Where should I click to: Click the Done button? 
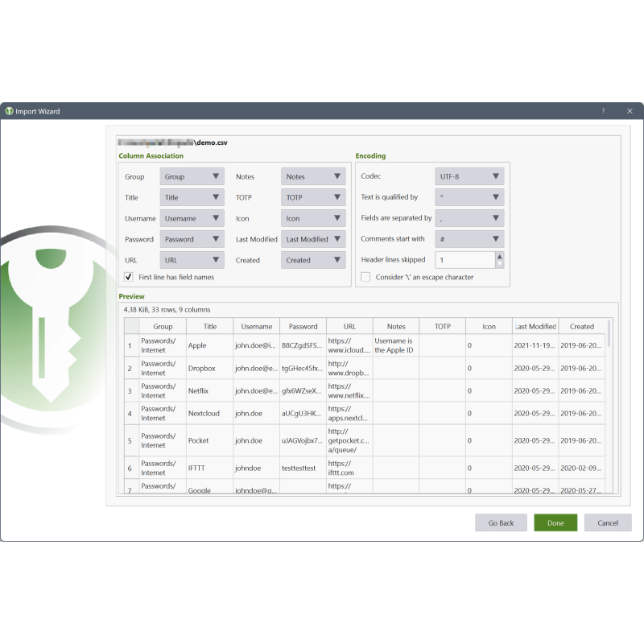point(555,522)
